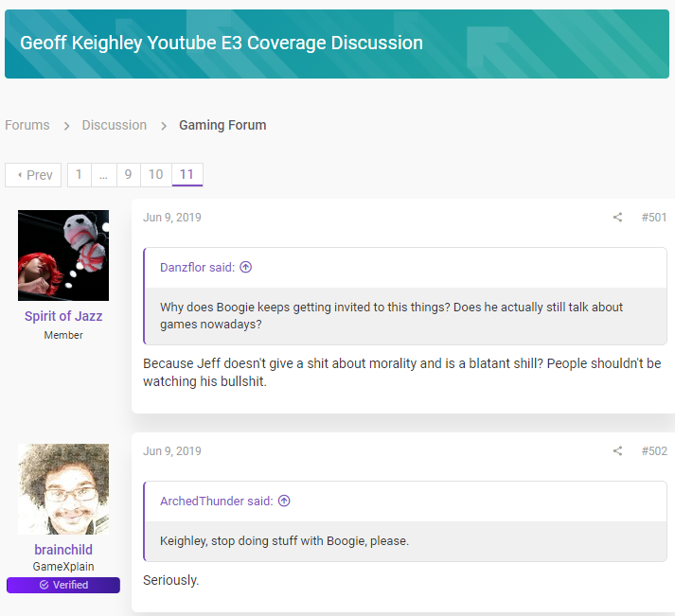Go to page 10 of thread
The width and height of the screenshot is (675, 616).
(156, 175)
